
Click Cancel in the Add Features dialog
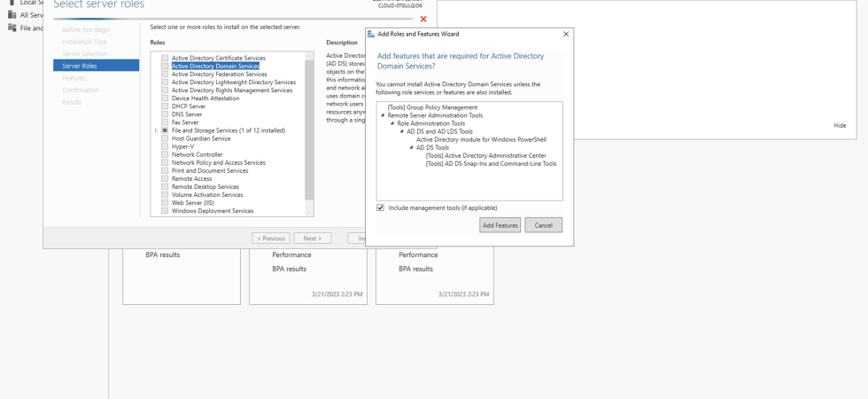coord(544,225)
